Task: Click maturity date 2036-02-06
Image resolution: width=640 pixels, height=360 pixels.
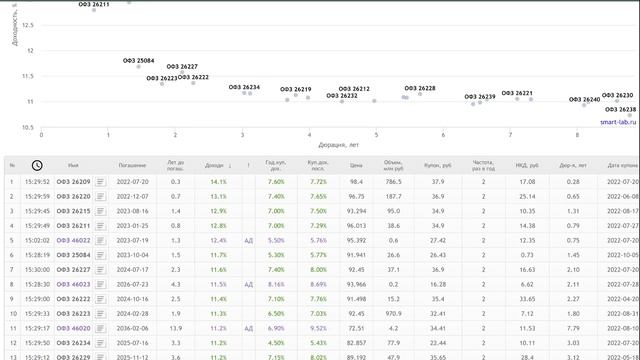Action: click(132, 329)
